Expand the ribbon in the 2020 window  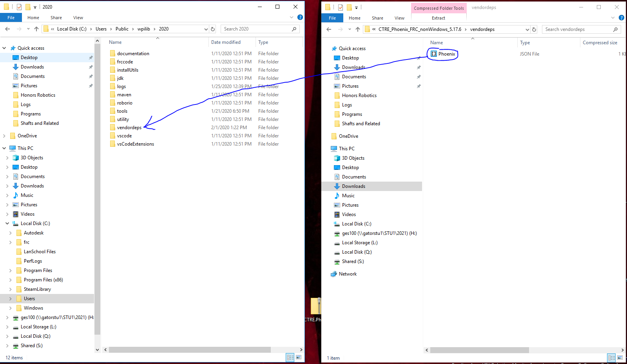292,17
